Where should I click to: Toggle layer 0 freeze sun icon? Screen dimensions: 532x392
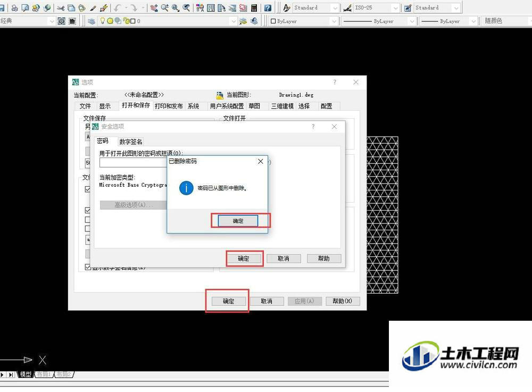pos(110,21)
